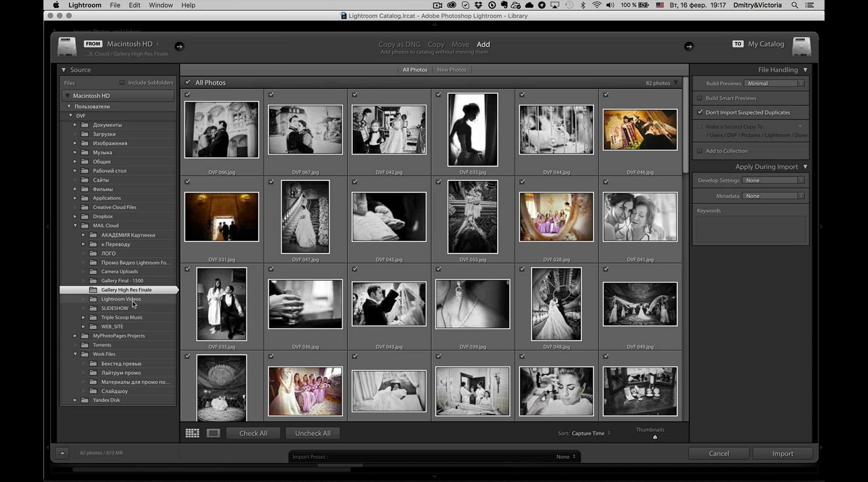Switch to New Photos tab
Screen dimensions: 868x482
click(x=452, y=70)
